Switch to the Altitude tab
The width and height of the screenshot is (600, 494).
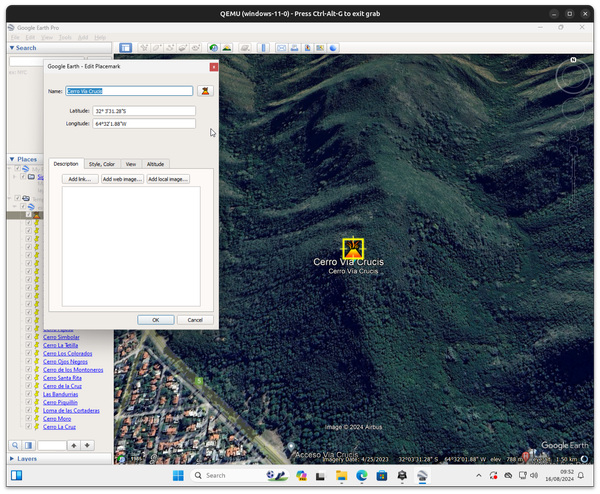[x=155, y=164]
